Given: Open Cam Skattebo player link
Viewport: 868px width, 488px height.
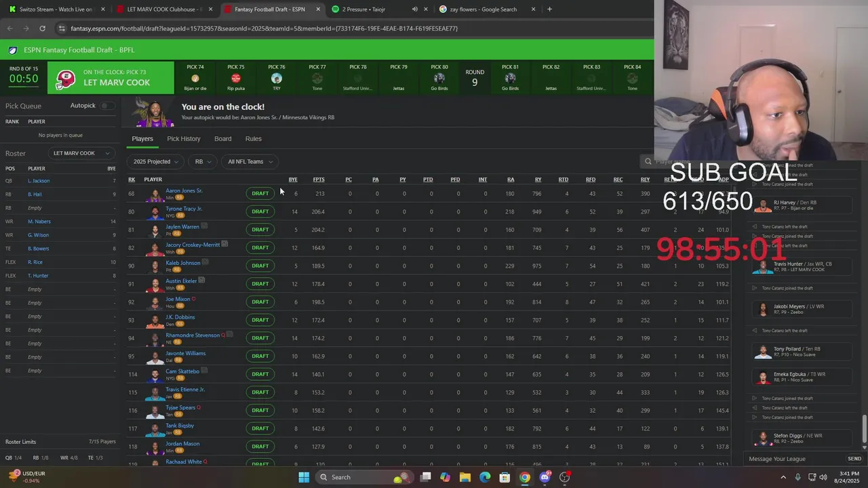Looking at the screenshot, I should click(x=182, y=371).
